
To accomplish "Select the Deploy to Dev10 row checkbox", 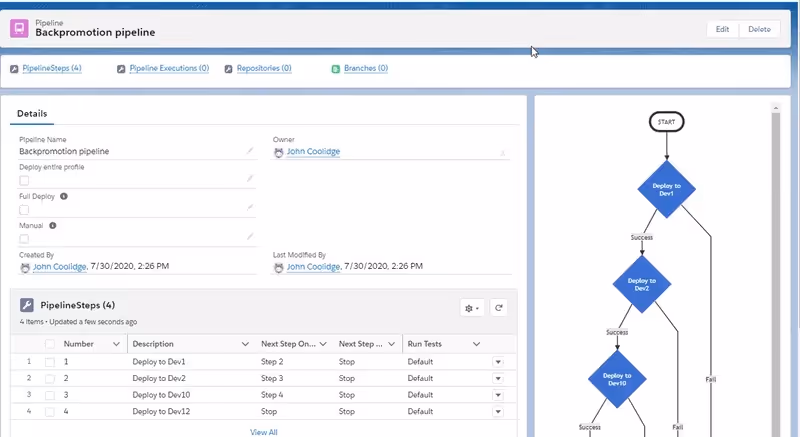I will point(50,395).
